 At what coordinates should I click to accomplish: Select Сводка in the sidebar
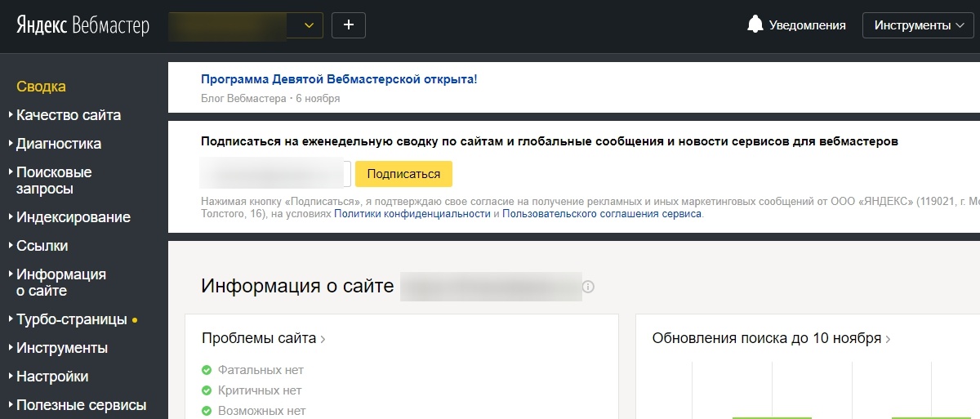tap(41, 87)
